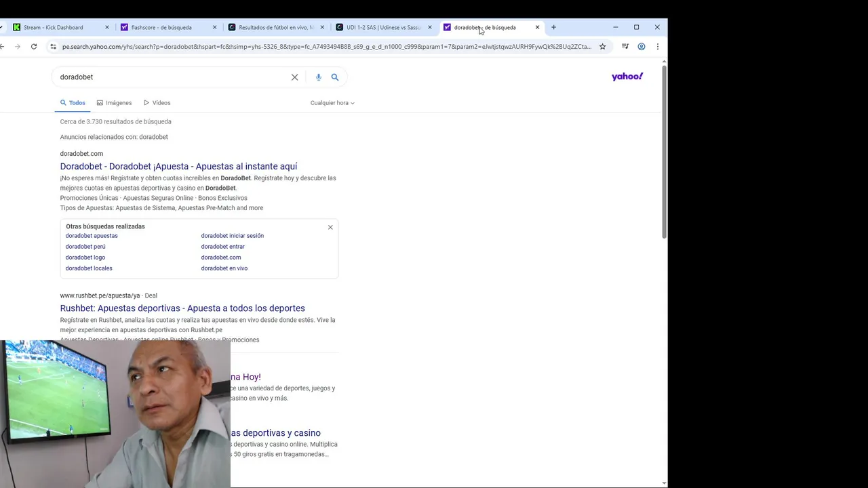Reload the page in the browser
Image resolution: width=868 pixels, height=488 pixels.
coord(34,47)
